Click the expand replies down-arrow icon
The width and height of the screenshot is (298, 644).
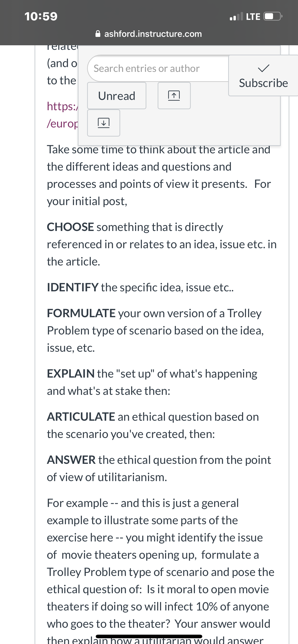[103, 123]
